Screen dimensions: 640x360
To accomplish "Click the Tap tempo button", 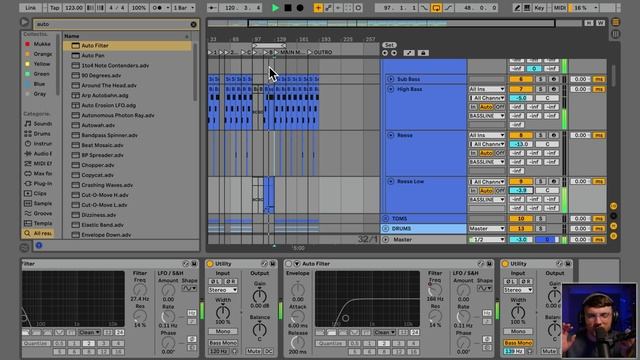I will click(54, 8).
